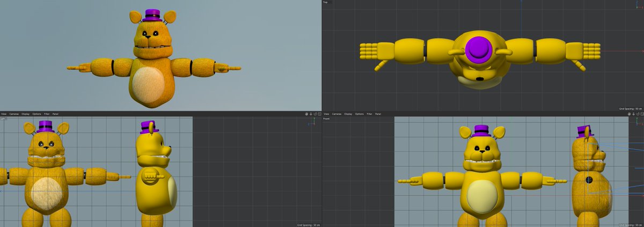Click rotate-camera icon in Front viewport

(638, 114)
